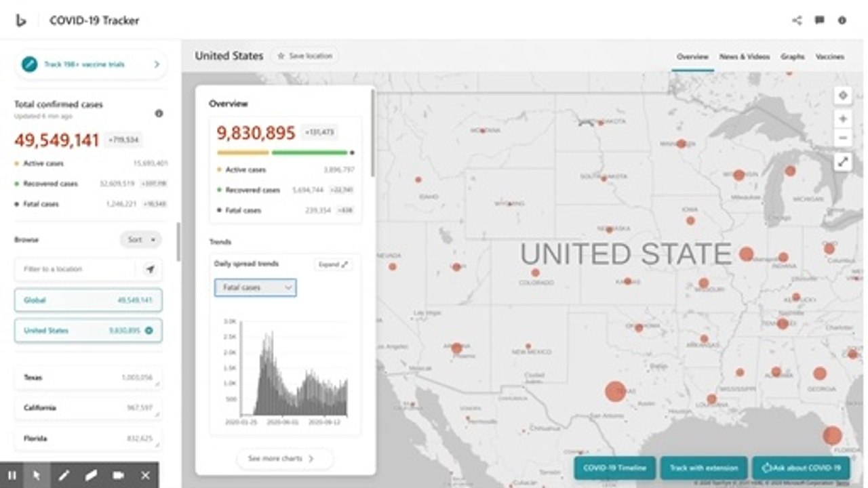Viewport: 868px width, 488px height.
Task: Pause the screen recording
Action: pyautogui.click(x=12, y=475)
